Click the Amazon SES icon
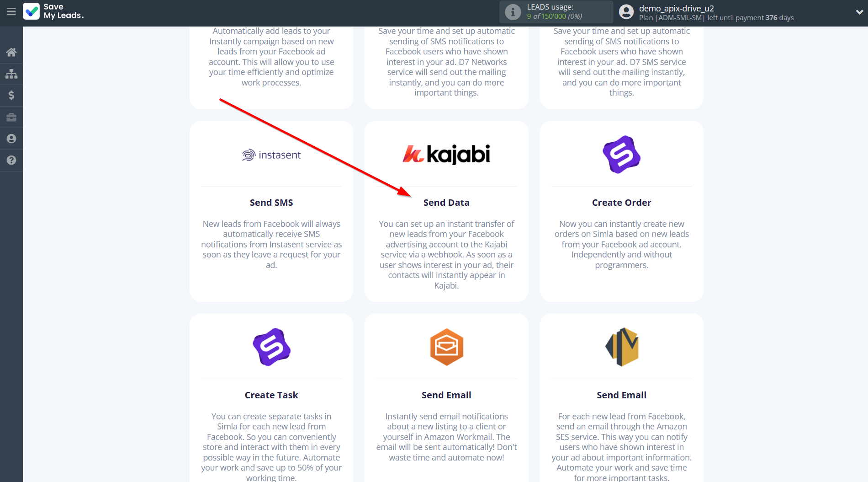This screenshot has height=482, width=868. (621, 347)
